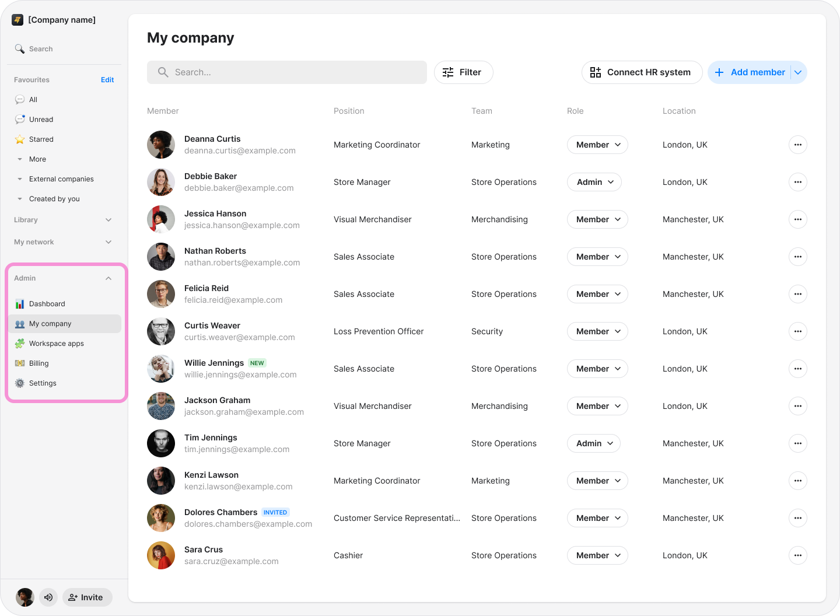Open more options for Nathan Roberts
840x616 pixels.
tap(798, 257)
